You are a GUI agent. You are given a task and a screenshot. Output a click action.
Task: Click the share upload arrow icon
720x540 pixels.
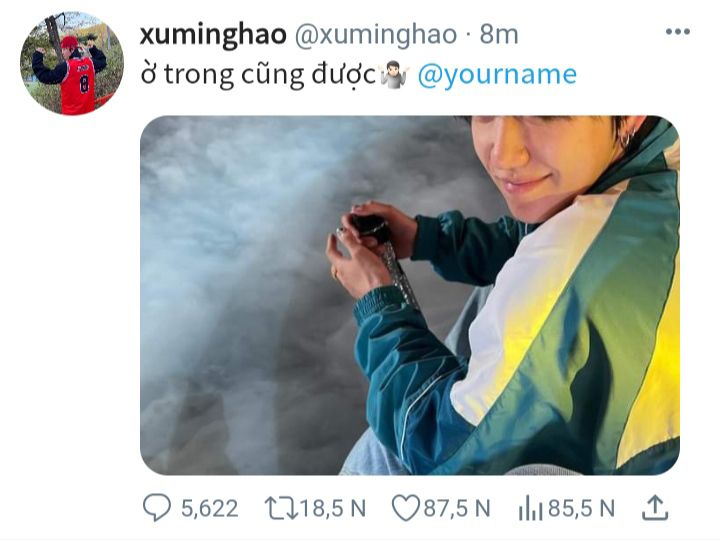pos(655,507)
